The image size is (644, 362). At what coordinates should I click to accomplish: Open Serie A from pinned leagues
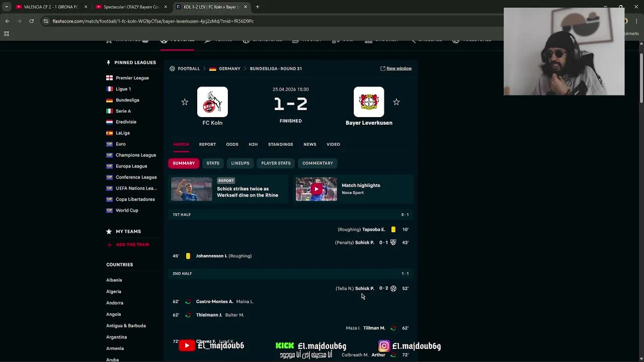point(123,111)
